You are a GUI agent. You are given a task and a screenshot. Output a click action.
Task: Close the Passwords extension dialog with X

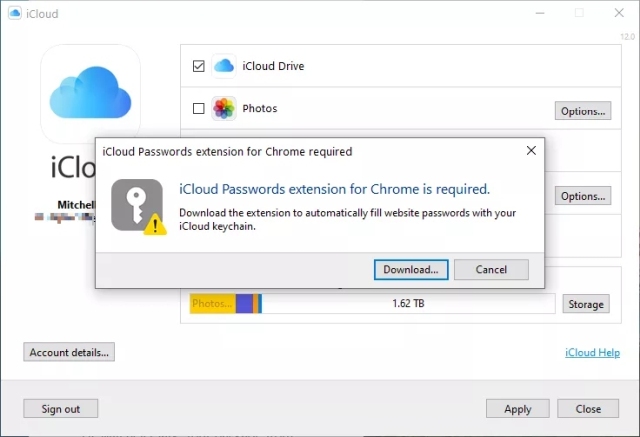531,151
